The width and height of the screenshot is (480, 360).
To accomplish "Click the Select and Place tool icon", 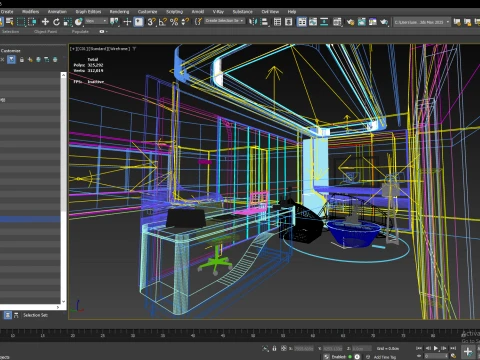I will point(78,22).
